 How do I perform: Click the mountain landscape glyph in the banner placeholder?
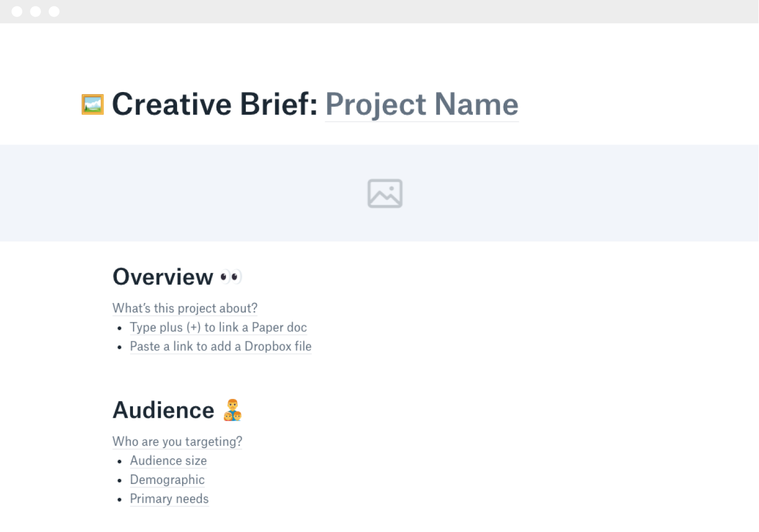384,193
